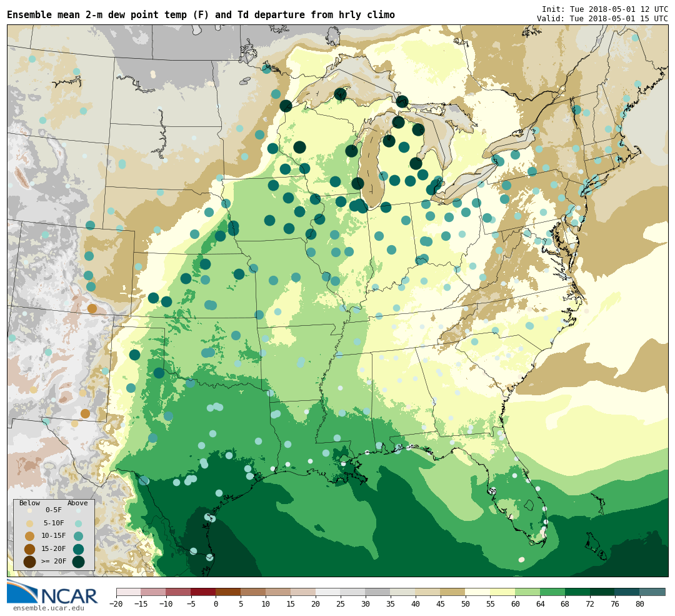Click the Valid: Tue 2018-05-01 15 UTC text
The width and height of the screenshot is (675, 616).
point(602,19)
